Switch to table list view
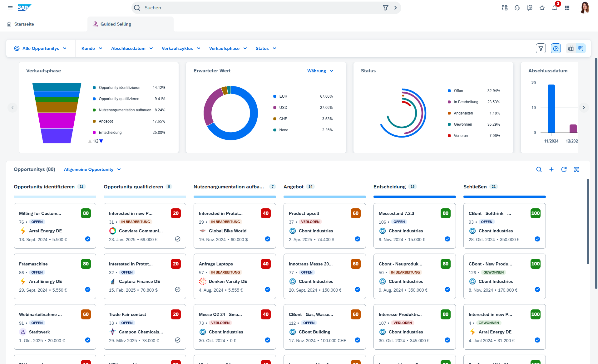 [x=571, y=48]
